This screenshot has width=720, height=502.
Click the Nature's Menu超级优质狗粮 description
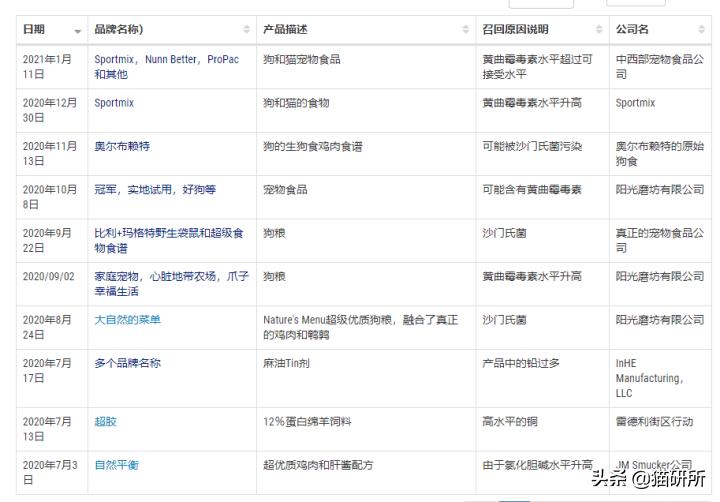[360, 327]
